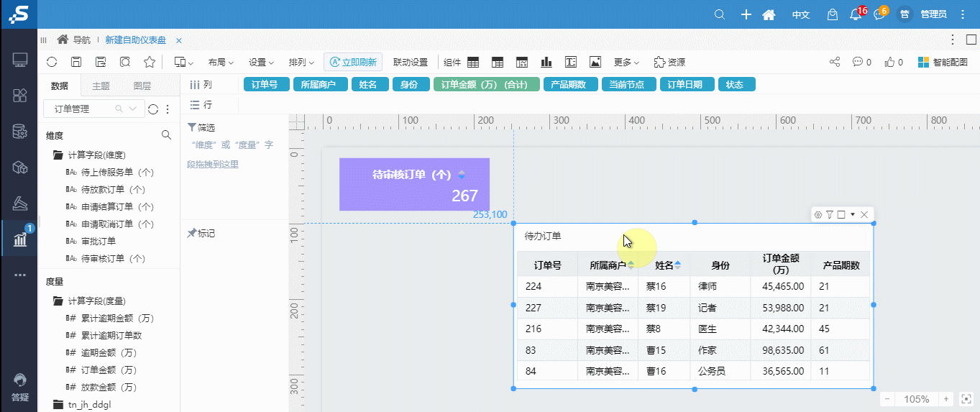Open the 布局 layout dropdown
Screen dimensions: 980x412
(221, 62)
